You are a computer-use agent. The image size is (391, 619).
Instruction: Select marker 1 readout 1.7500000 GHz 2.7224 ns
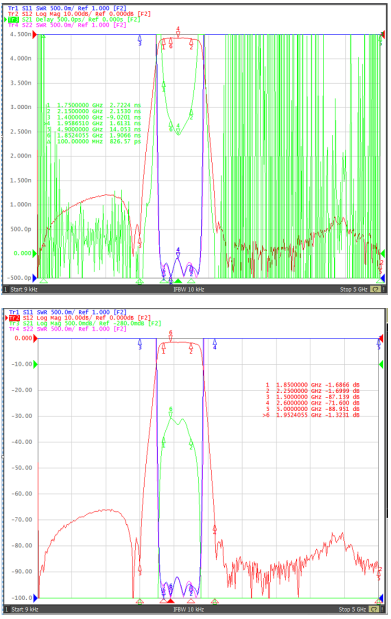tap(94, 105)
